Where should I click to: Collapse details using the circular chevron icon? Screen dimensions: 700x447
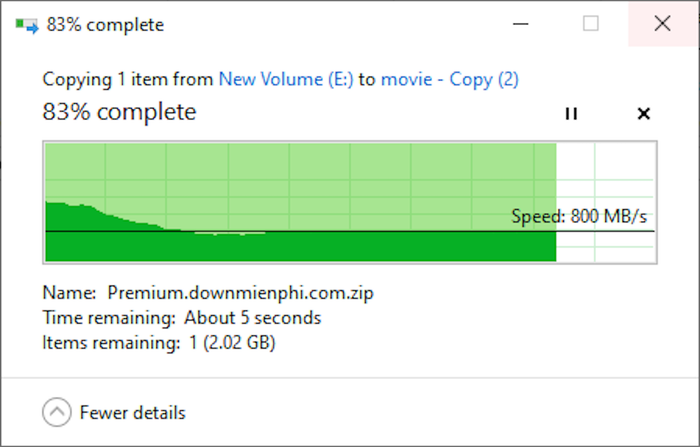click(x=57, y=412)
